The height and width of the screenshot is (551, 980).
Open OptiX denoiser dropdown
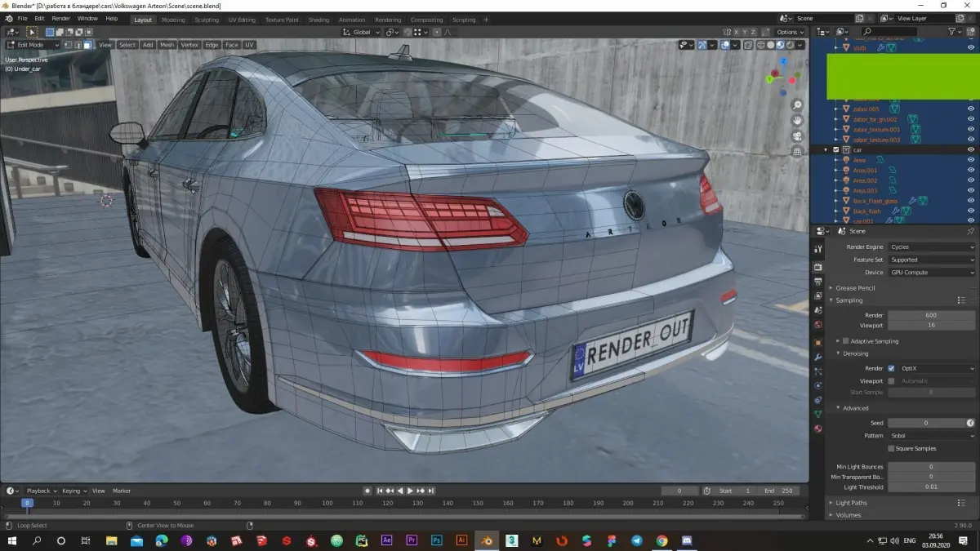[x=938, y=368]
